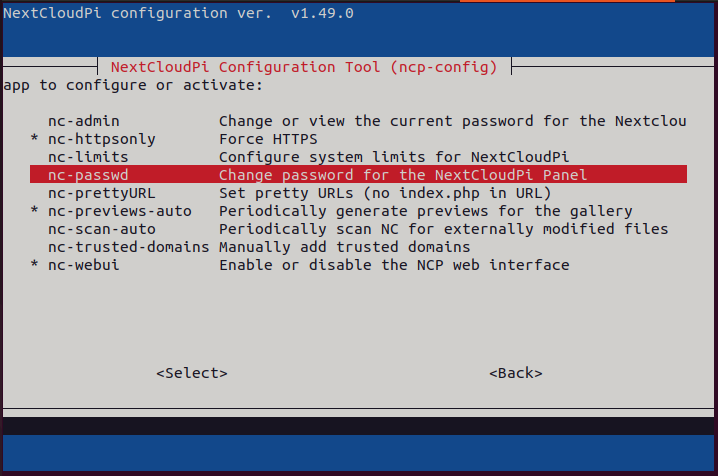Click 'Manually add trusted domains' description
Viewport: 718px width, 476px height.
345,247
